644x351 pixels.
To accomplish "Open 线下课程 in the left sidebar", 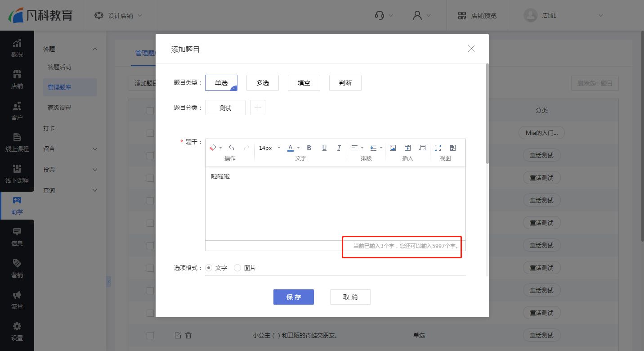I will coord(17,174).
